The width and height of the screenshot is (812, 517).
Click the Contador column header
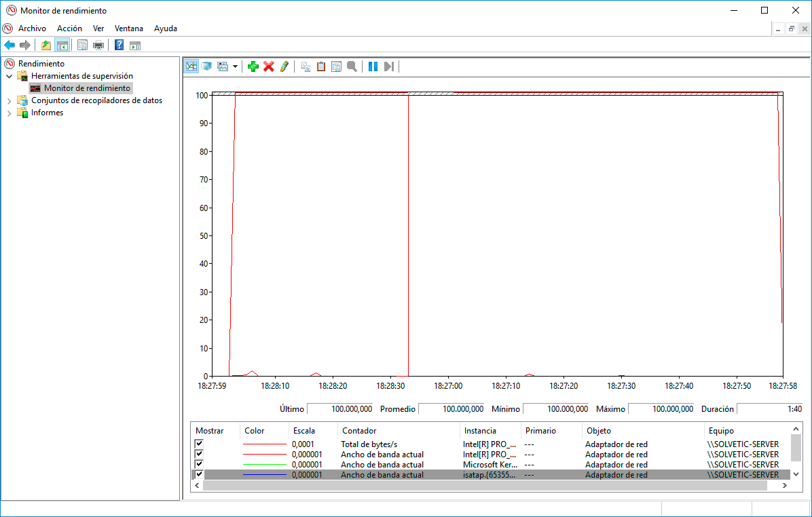[359, 431]
